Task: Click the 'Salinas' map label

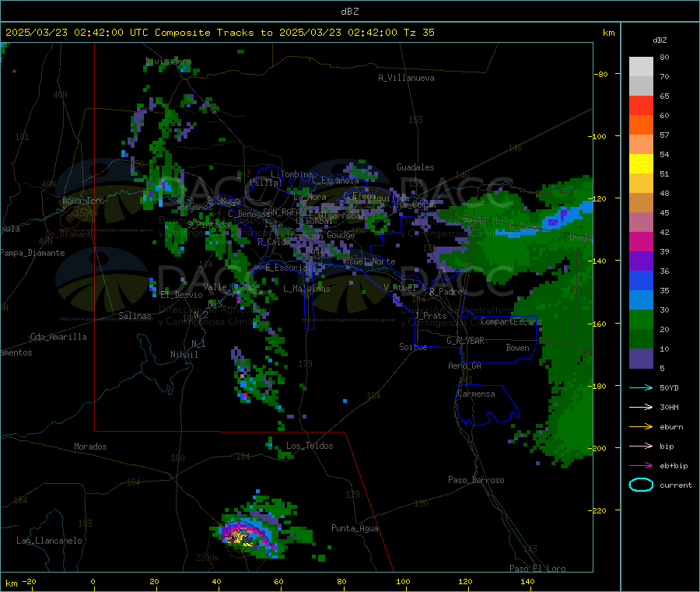Action: (x=135, y=316)
